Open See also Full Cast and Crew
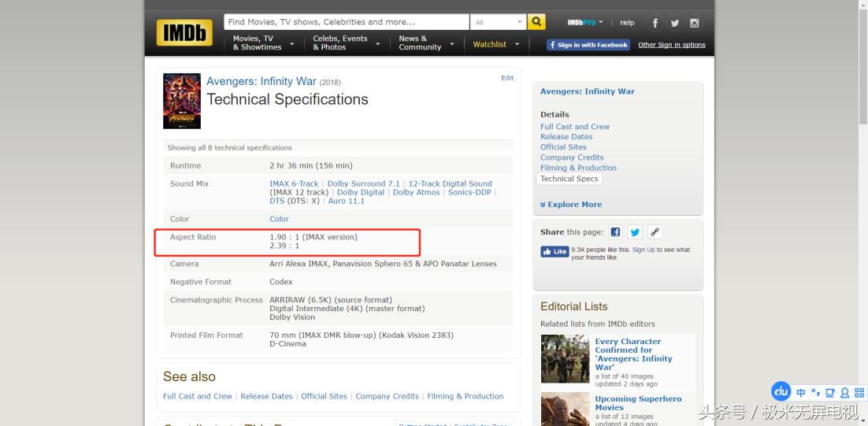Viewport: 868px width, 426px height. coord(198,396)
